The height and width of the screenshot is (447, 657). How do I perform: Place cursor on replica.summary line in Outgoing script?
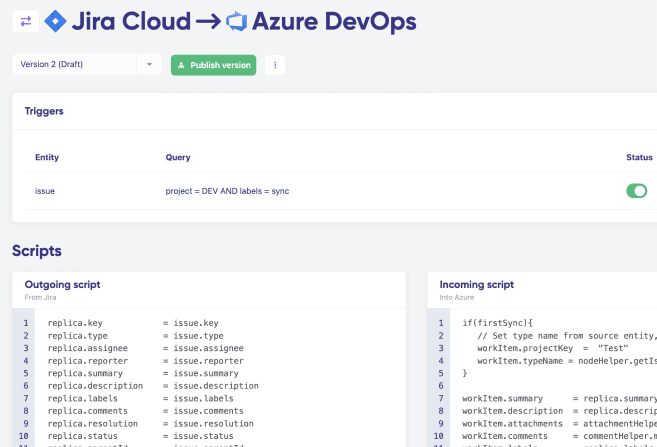[138, 373]
